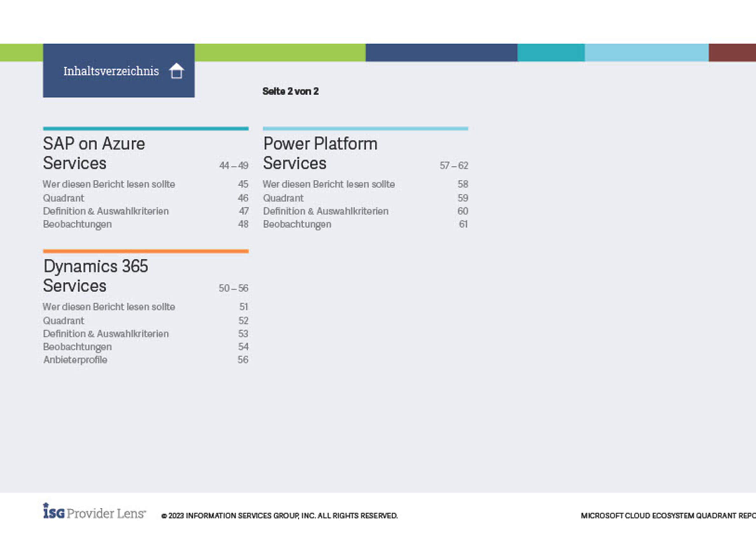
Task: Click page number 48
Action: click(x=243, y=224)
